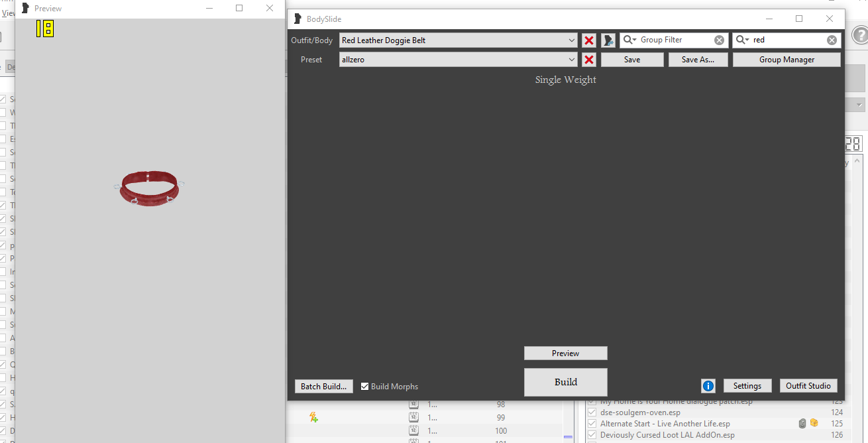Open Batch Build...
868x443 pixels.
coord(323,387)
